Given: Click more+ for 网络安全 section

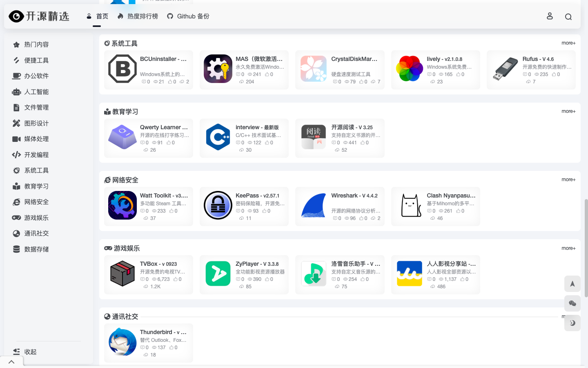Looking at the screenshot, I should [568, 180].
